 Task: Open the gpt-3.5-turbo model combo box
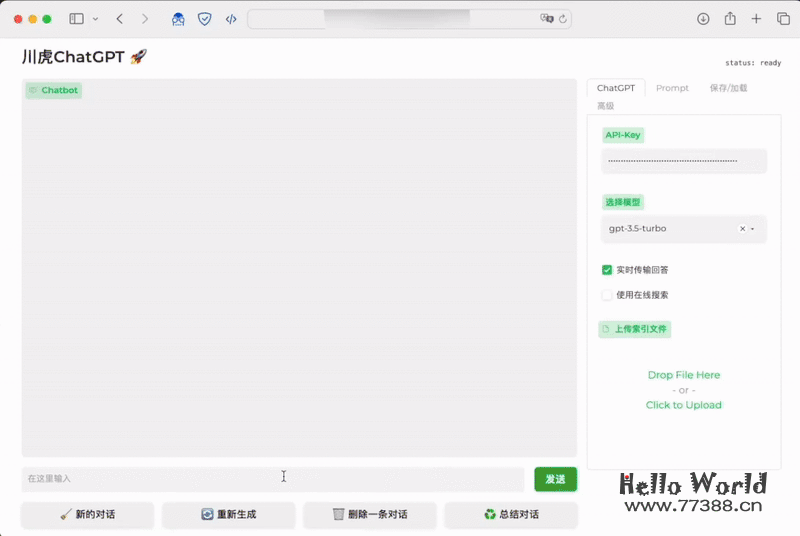click(684, 228)
